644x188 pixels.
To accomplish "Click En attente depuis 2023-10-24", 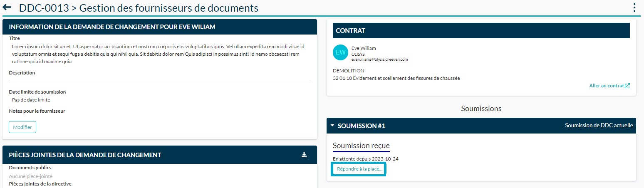I will click(366, 159).
